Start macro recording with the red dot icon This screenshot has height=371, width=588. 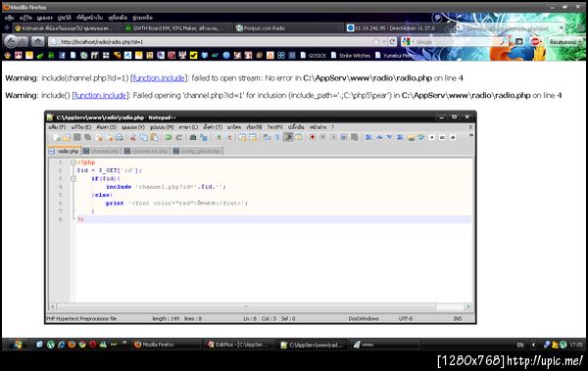click(312, 137)
